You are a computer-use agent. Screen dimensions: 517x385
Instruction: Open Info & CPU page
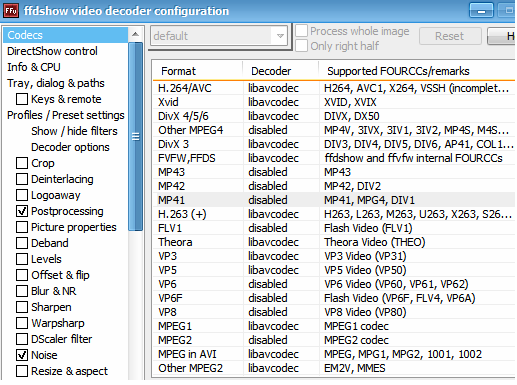pyautogui.click(x=34, y=67)
